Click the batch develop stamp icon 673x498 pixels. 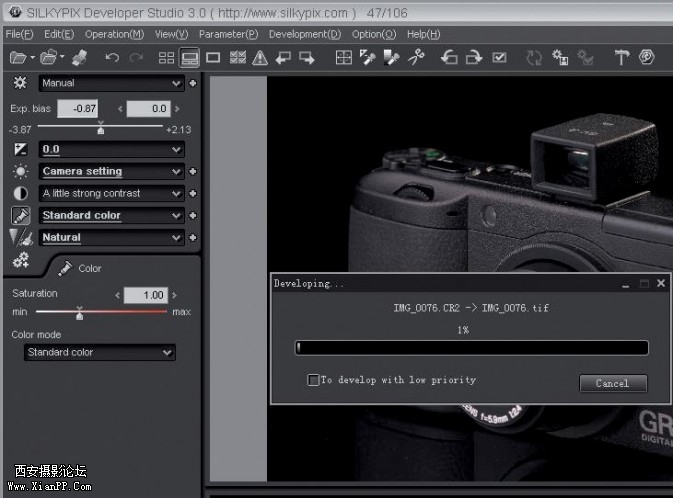coord(79,58)
